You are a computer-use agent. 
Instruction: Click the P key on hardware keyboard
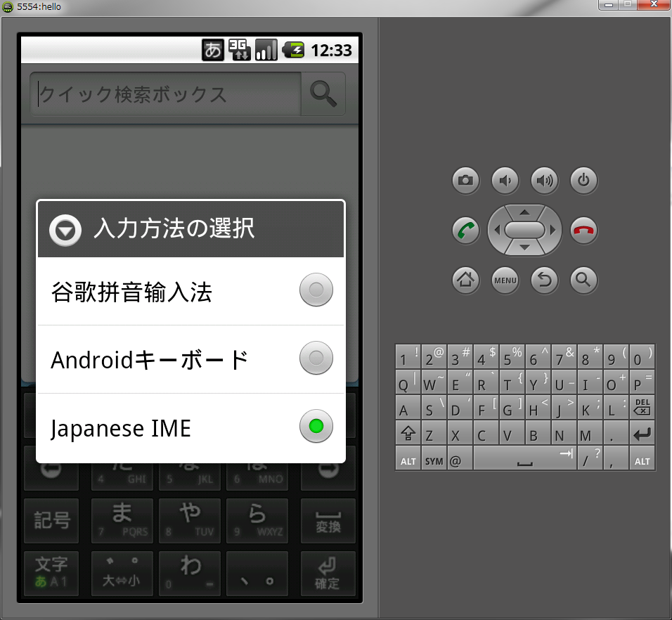point(642,381)
